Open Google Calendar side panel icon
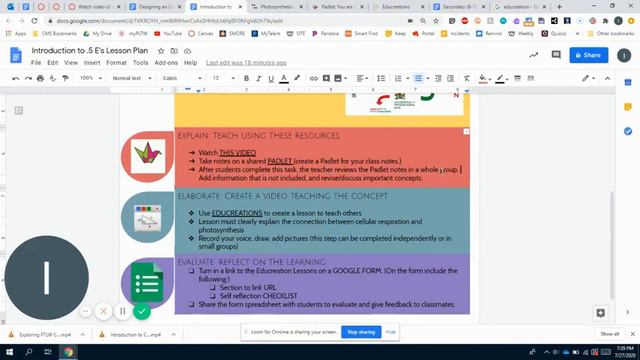 (628, 82)
